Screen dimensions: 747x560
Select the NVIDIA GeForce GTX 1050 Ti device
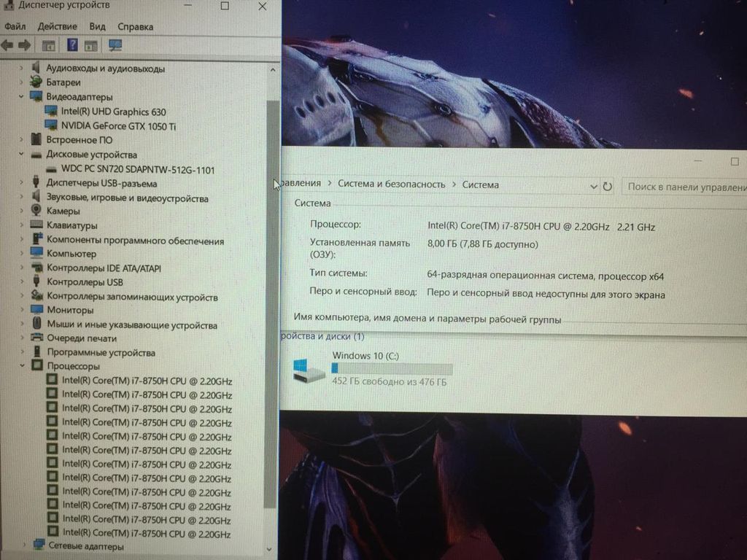tap(118, 126)
